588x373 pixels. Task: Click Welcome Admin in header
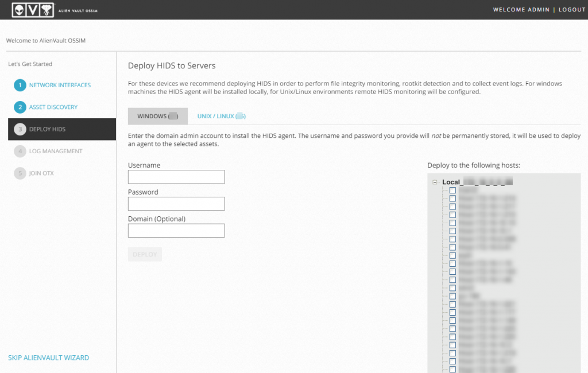(x=521, y=10)
